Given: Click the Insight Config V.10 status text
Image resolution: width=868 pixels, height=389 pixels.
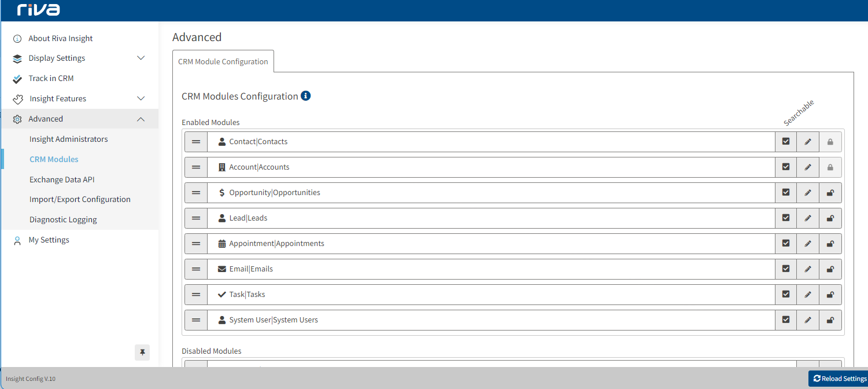Looking at the screenshot, I should pos(31,379).
